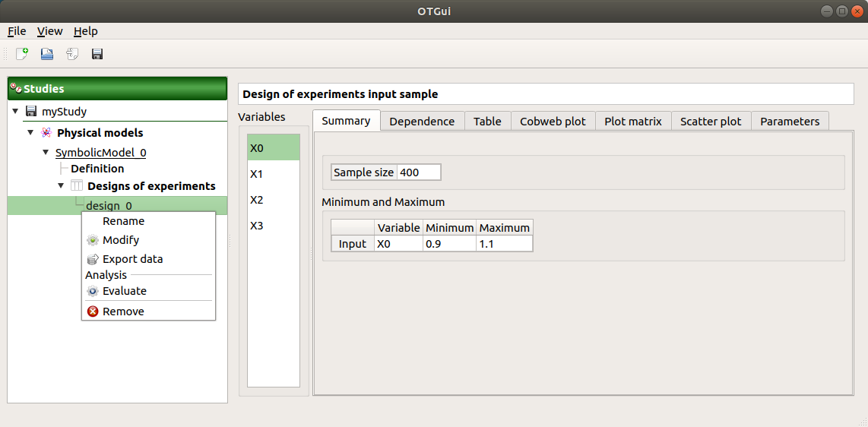The width and height of the screenshot is (868, 427).
Task: Click the Open study toolbar icon
Action: [x=47, y=54]
